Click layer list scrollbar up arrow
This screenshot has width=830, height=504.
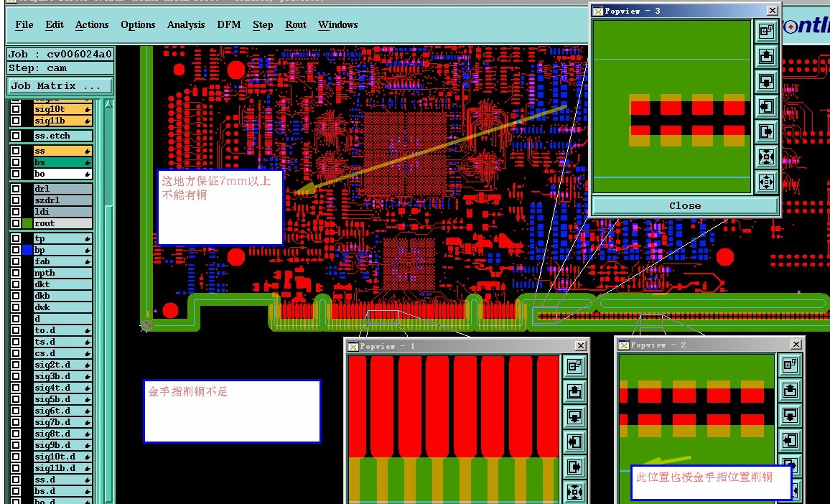point(108,104)
